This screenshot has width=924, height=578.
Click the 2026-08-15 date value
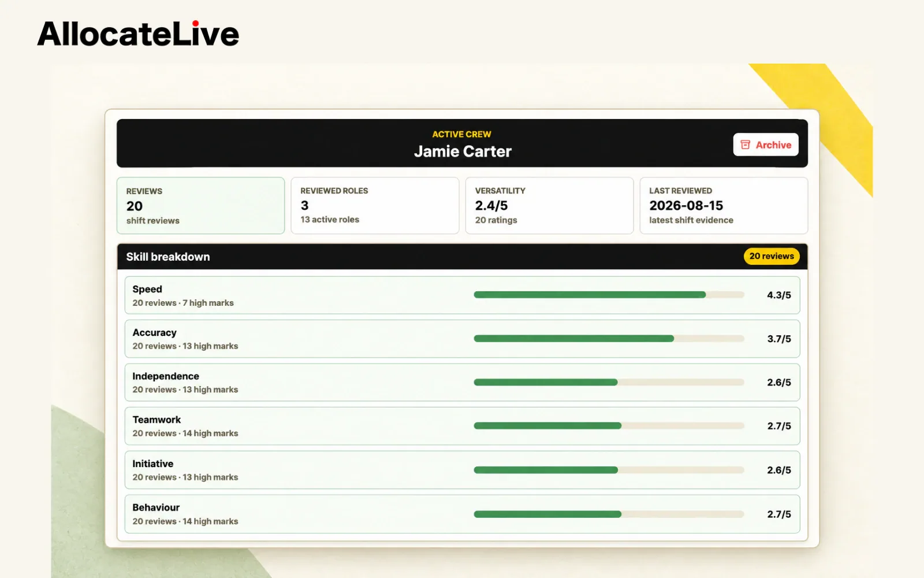point(686,206)
